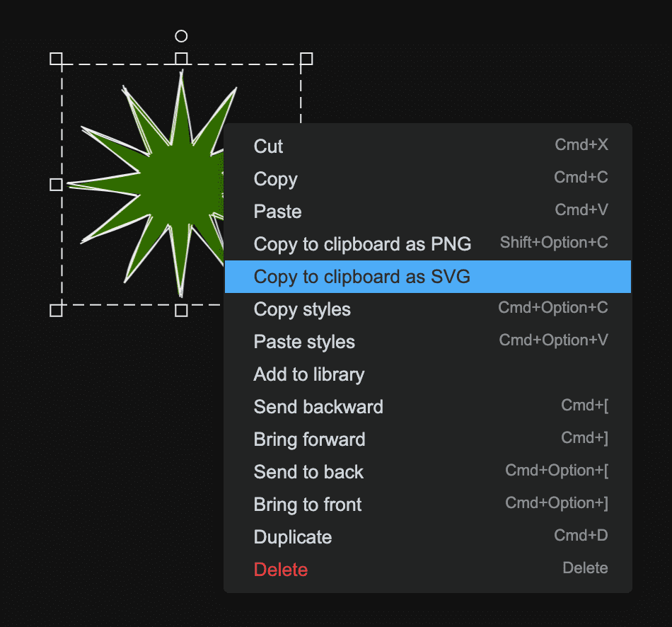Click the rotation handle above the selection
The width and height of the screenshot is (672, 627).
(x=180, y=35)
